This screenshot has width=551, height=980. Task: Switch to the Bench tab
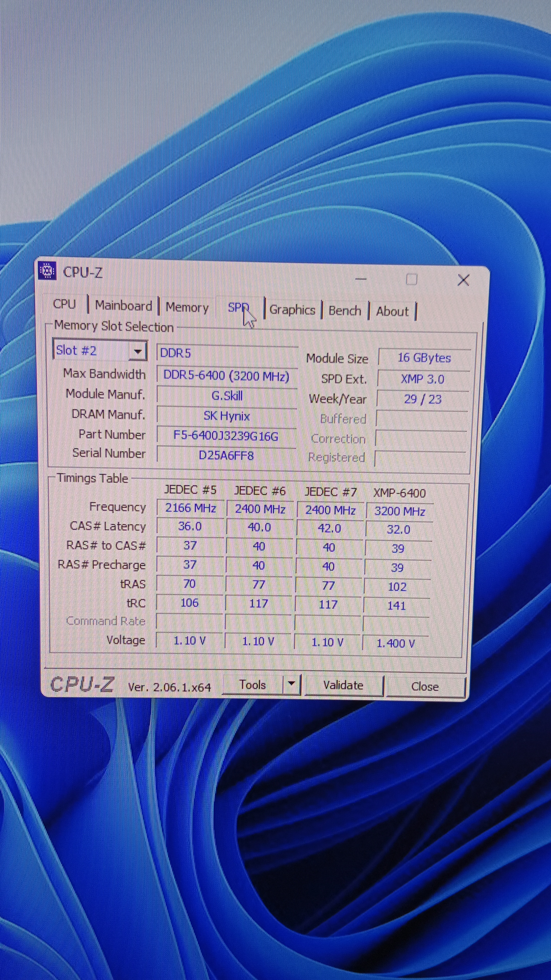click(345, 311)
